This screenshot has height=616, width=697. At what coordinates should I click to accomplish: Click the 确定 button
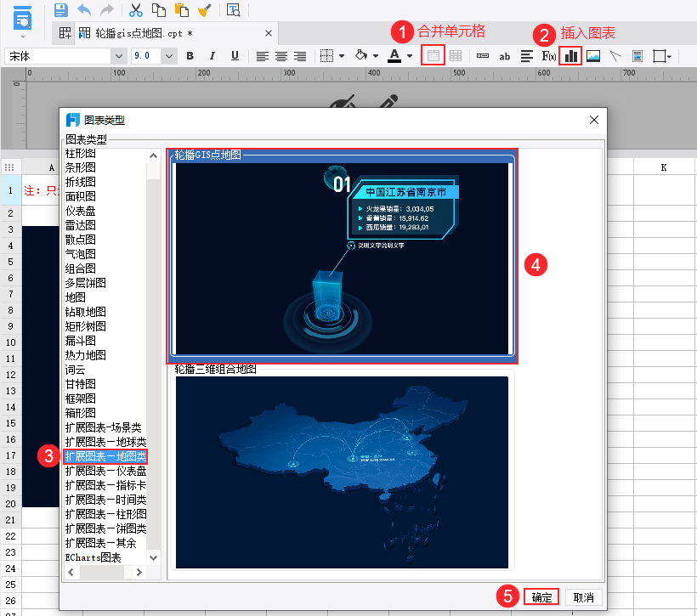tap(541, 597)
